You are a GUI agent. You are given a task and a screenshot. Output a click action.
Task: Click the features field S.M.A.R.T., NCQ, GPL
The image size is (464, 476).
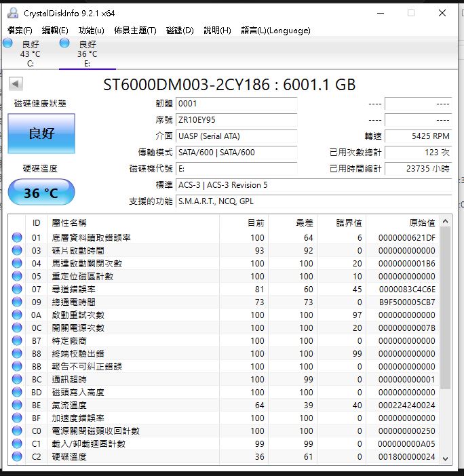(x=313, y=201)
